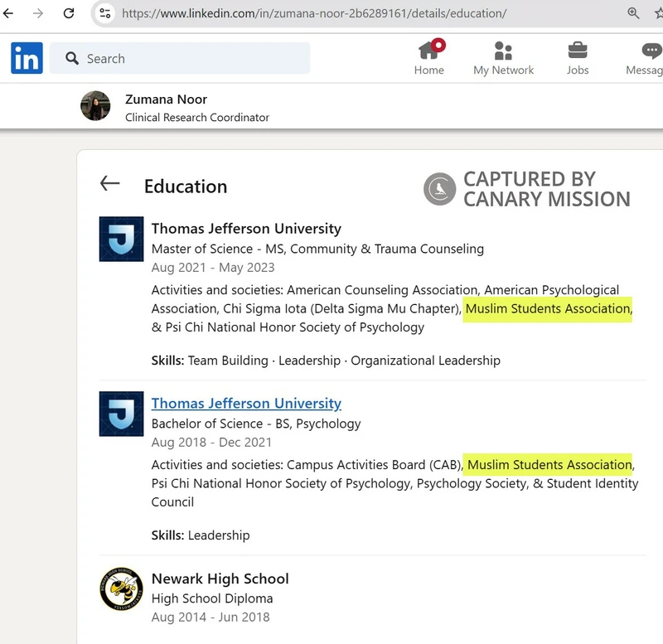Viewport: 663px width, 644px height.
Task: Click the Jefferson logo of the Master's entry
Action: click(121, 239)
